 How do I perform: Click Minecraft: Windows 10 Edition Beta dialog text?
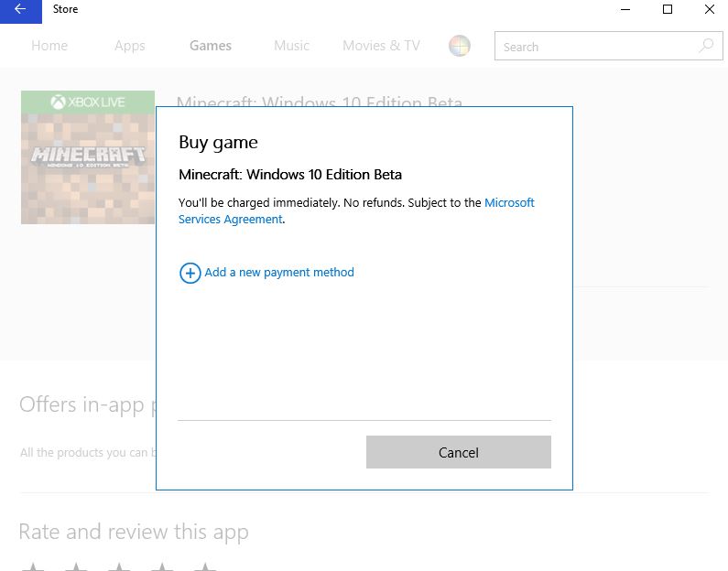290,175
